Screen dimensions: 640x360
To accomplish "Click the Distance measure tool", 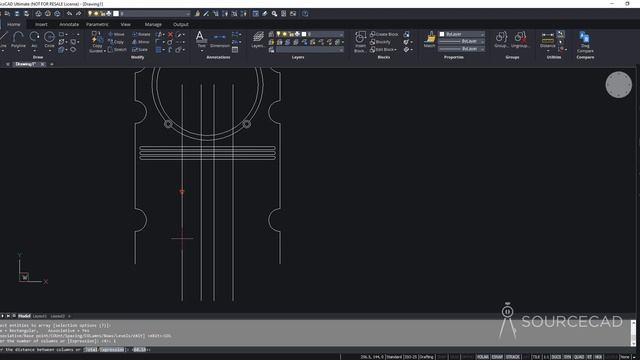I will 548,40.
